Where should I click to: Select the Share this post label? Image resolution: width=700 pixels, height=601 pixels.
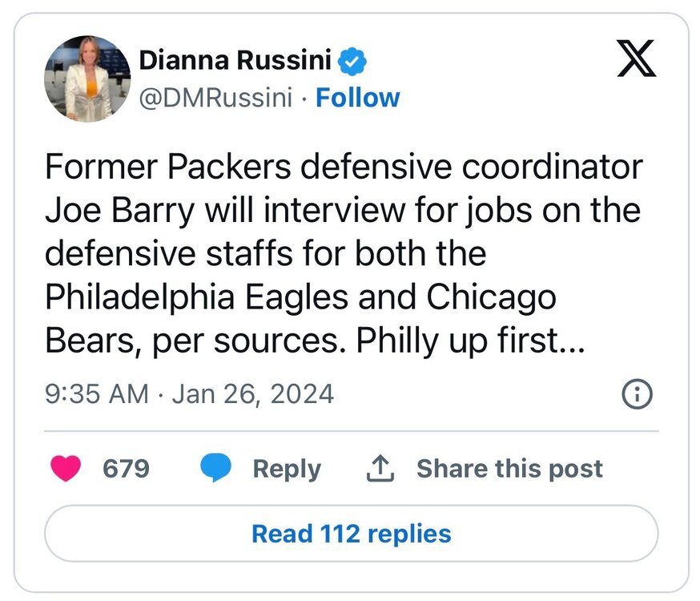tap(509, 469)
